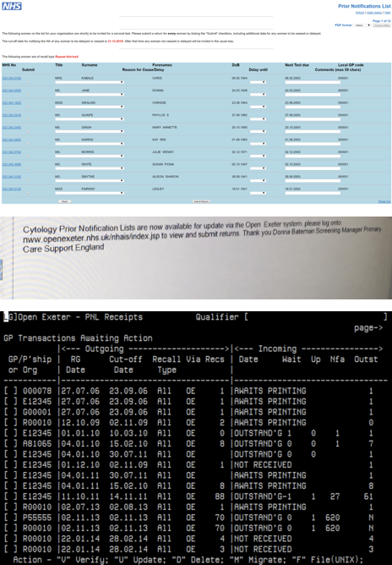Open Reason for Cease/Delay dropdown for WHITE
This screenshot has width=392, height=565.
[90, 168]
